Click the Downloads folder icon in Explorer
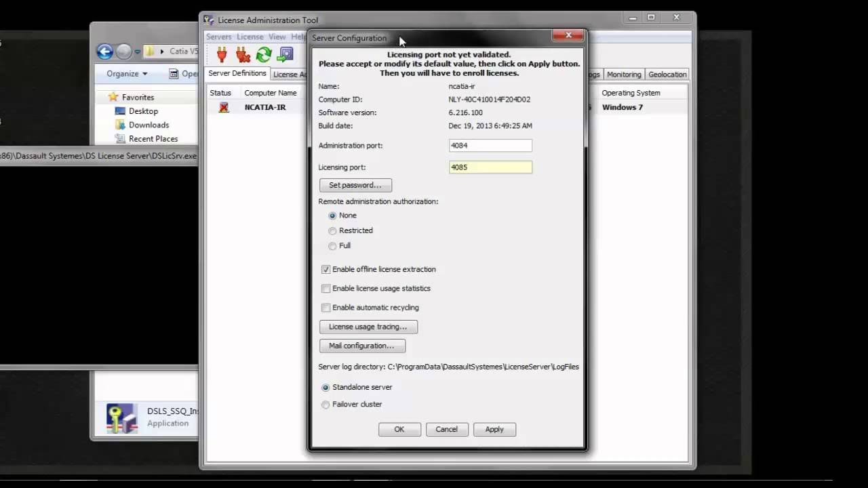 coord(120,125)
